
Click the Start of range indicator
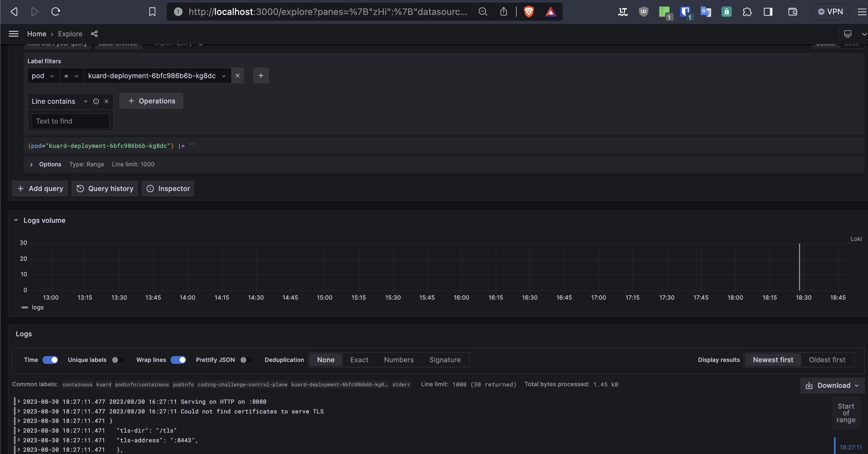coord(846,413)
